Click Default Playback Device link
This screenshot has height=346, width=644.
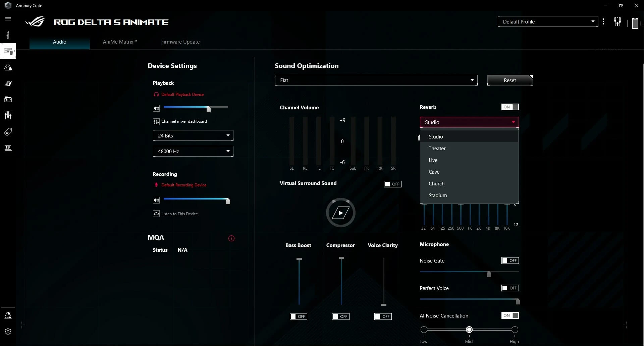click(x=182, y=95)
